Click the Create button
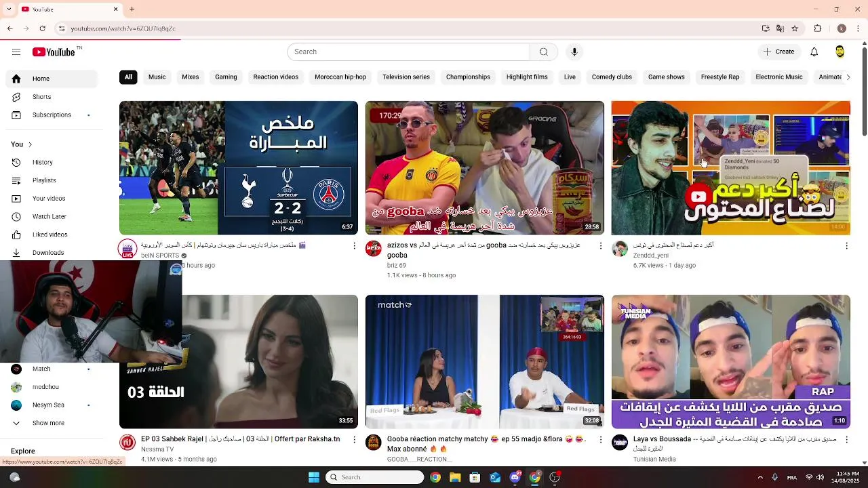The height and width of the screenshot is (488, 868). 778,52
